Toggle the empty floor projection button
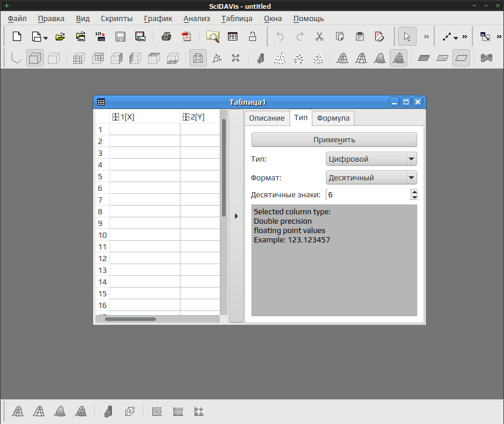The width and height of the screenshot is (504, 424). tap(461, 58)
